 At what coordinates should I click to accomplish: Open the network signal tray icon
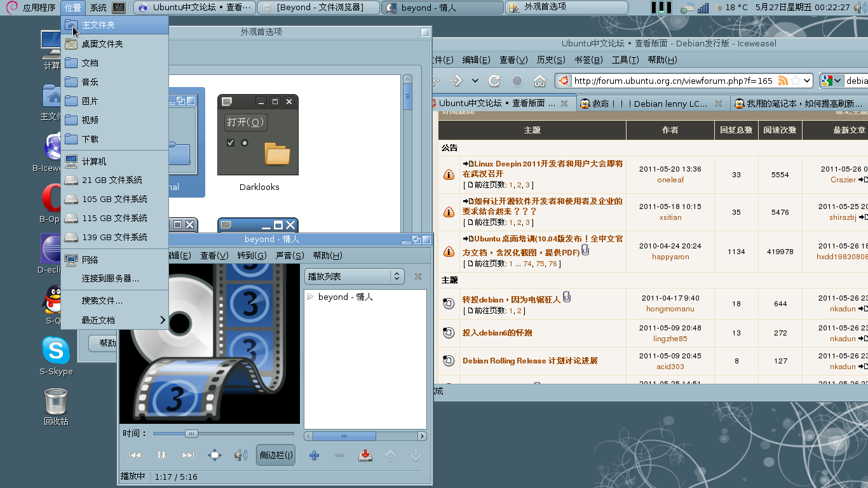coord(703,8)
